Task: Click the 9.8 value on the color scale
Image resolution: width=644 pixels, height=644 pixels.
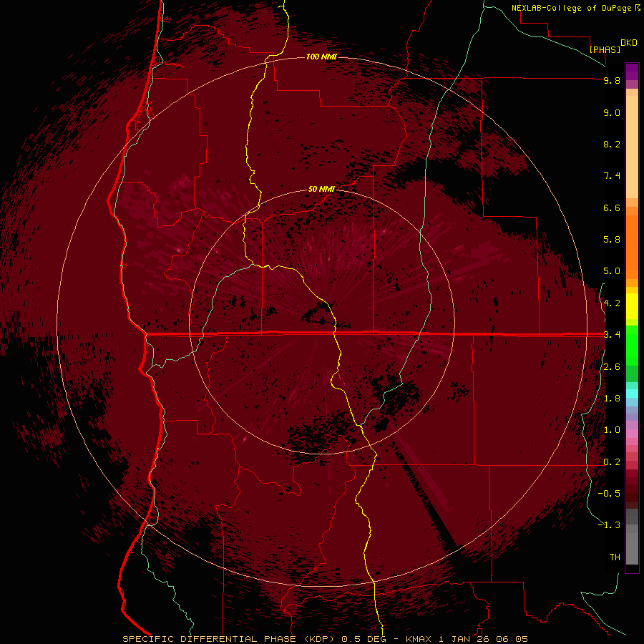Action: [612, 80]
